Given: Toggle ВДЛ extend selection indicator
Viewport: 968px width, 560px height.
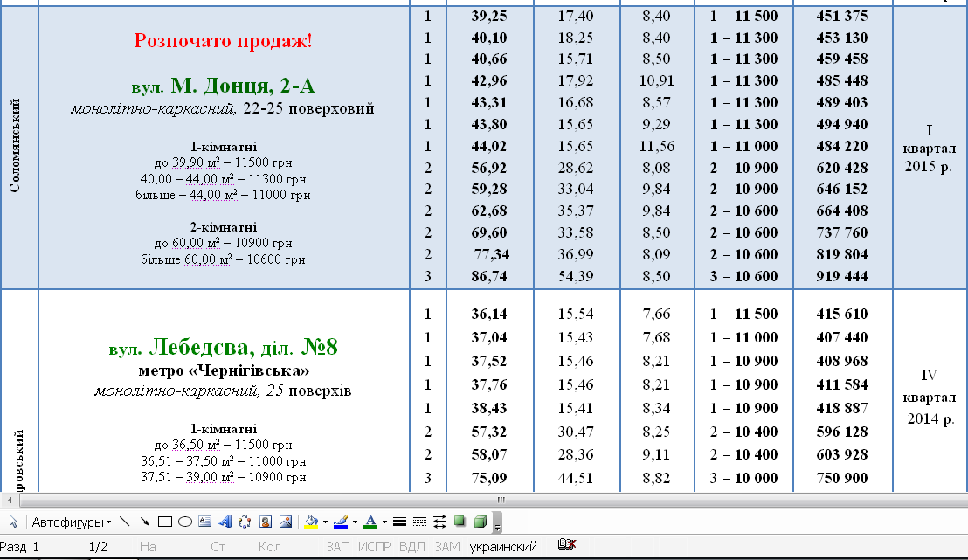Looking at the screenshot, I should click(411, 546).
